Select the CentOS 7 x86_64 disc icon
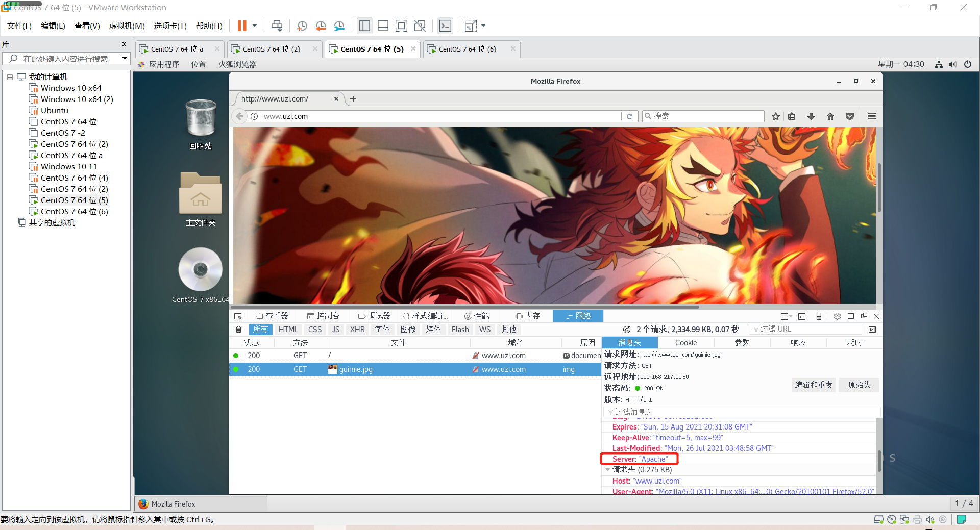The image size is (980, 530). point(201,275)
